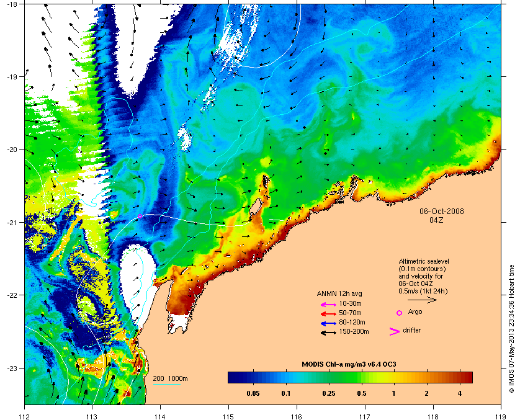Click latitude axis label '-21'
The image size is (520, 420).
pyautogui.click(x=12, y=223)
